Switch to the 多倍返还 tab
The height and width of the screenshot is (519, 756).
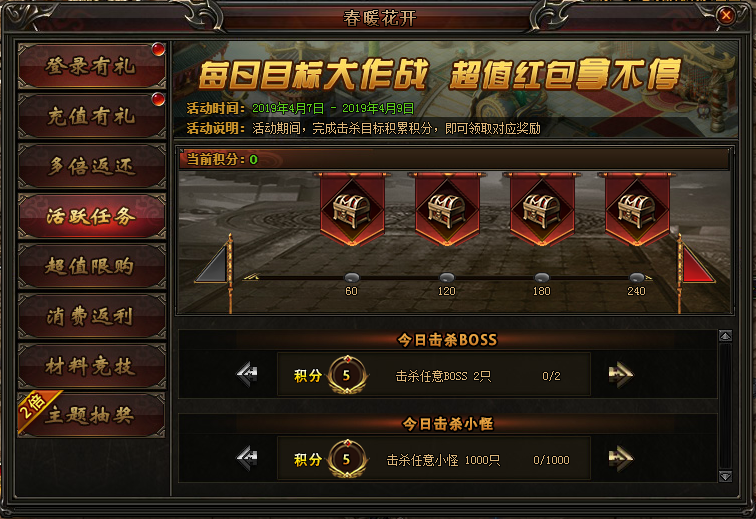point(92,166)
